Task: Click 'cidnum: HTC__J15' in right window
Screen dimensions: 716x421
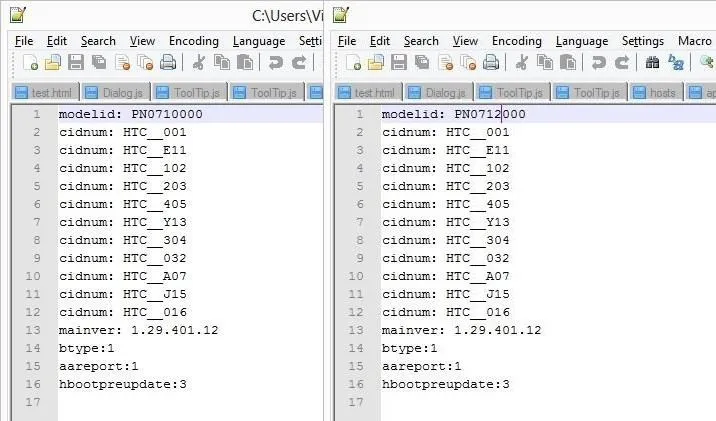Action: 445,294
